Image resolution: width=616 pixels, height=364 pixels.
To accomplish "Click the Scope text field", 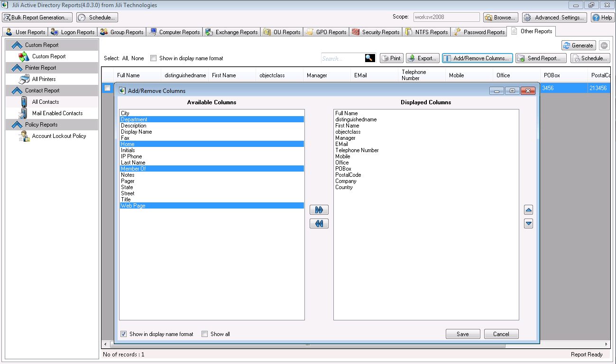I will click(x=446, y=17).
